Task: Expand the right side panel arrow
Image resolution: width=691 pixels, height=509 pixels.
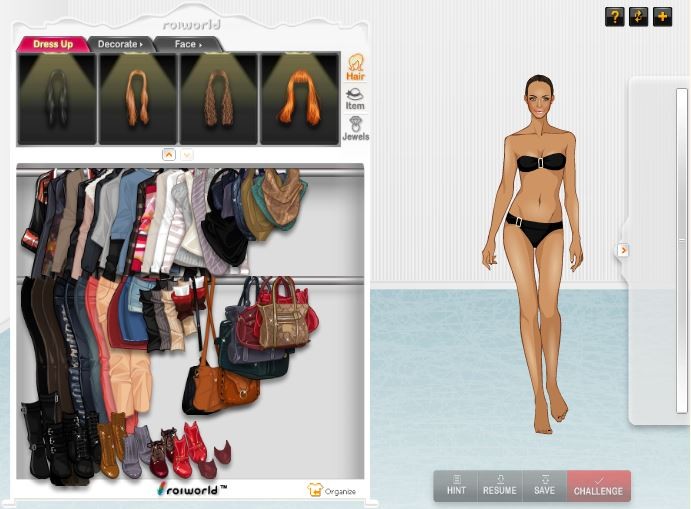Action: point(623,250)
